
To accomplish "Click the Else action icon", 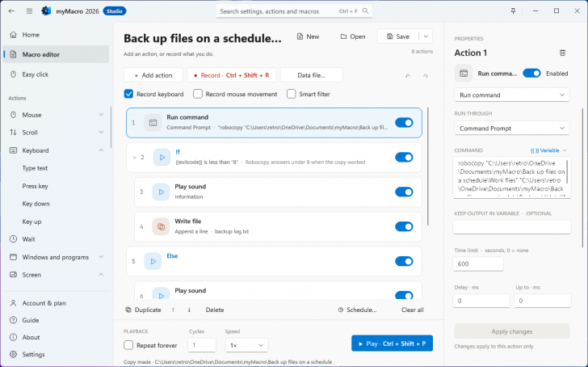I will pos(153,261).
